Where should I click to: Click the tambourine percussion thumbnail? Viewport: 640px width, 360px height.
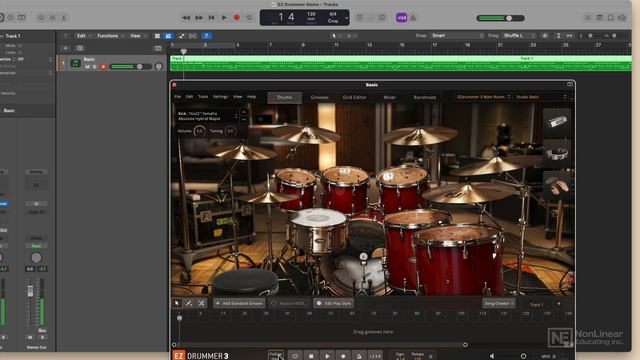coord(557,154)
